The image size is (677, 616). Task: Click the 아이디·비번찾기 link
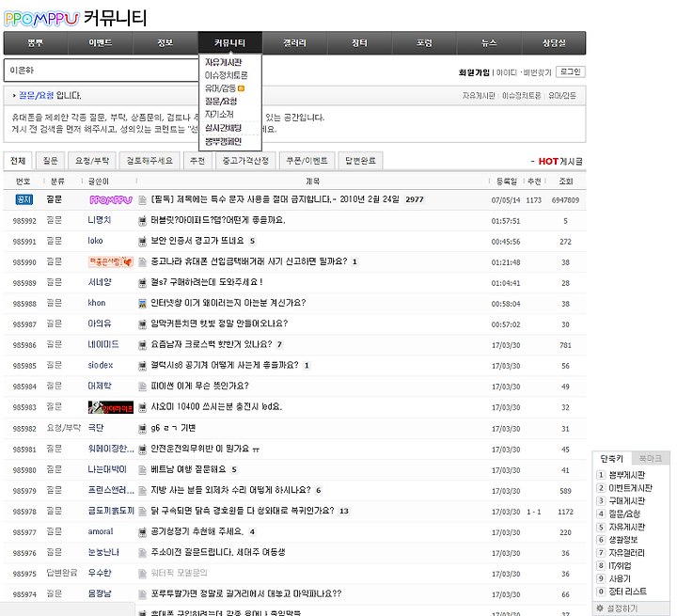(524, 72)
